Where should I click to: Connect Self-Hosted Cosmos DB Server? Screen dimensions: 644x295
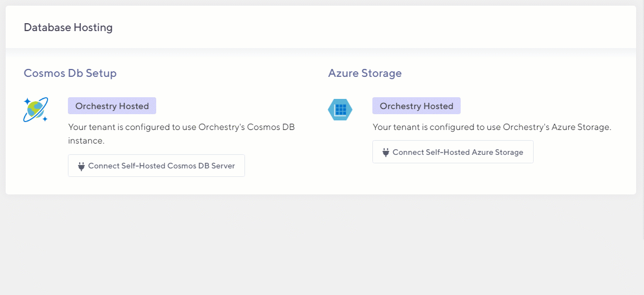tap(156, 166)
